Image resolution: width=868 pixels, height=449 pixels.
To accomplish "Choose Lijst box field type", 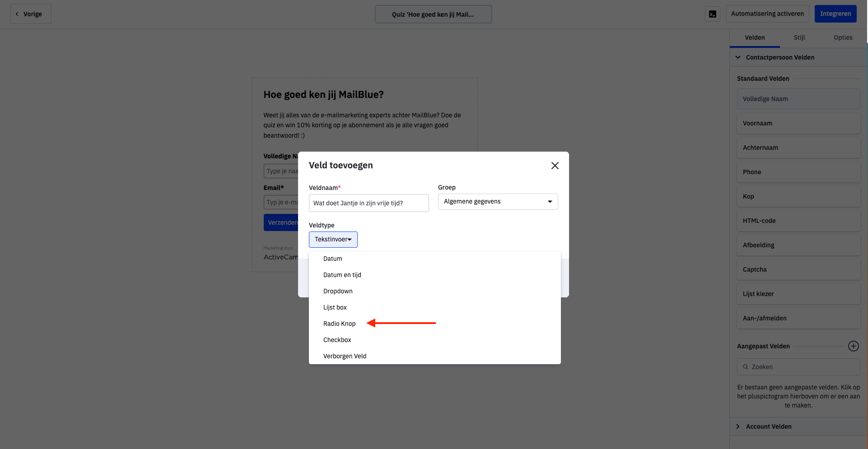I will point(335,307).
